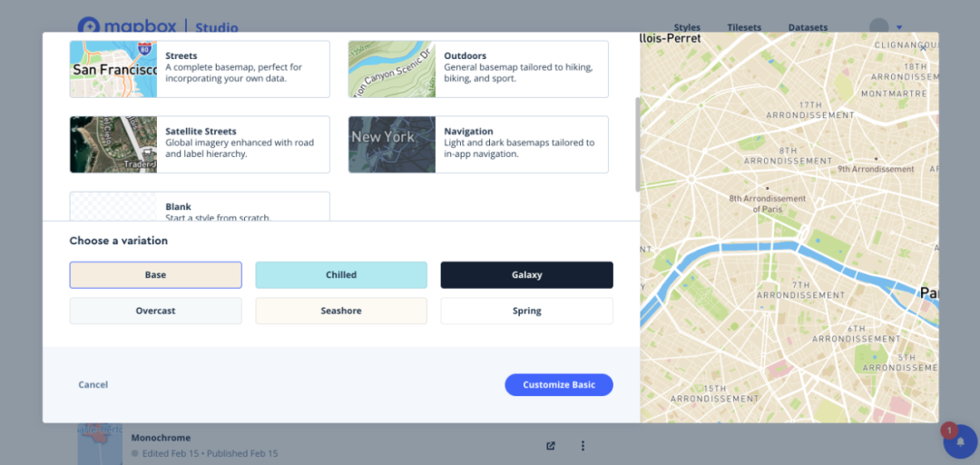The height and width of the screenshot is (465, 980).
Task: Open Monochrome style external link icon
Action: (551, 446)
